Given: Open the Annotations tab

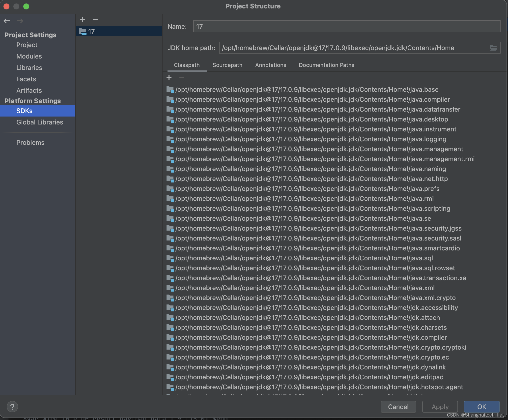Looking at the screenshot, I should pos(271,65).
